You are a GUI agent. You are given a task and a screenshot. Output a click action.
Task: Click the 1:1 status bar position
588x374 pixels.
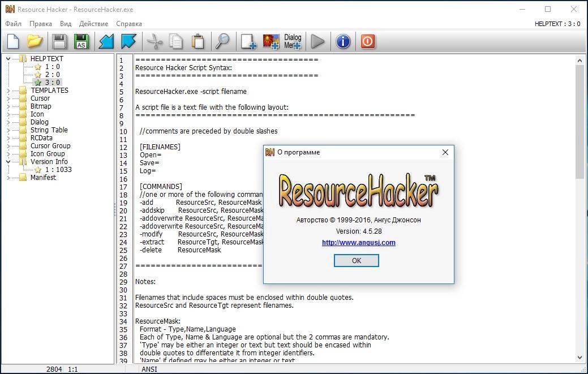pos(73,369)
